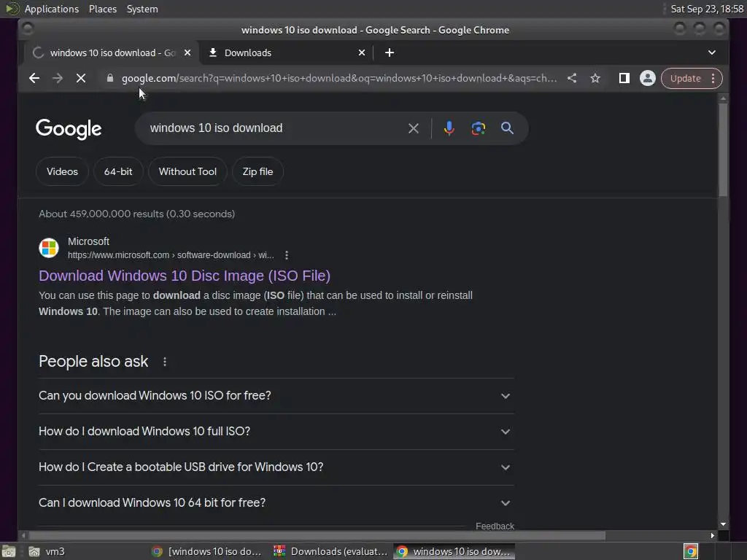Close the Downloads tab
Image resolution: width=747 pixels, height=560 pixels.
tap(362, 52)
